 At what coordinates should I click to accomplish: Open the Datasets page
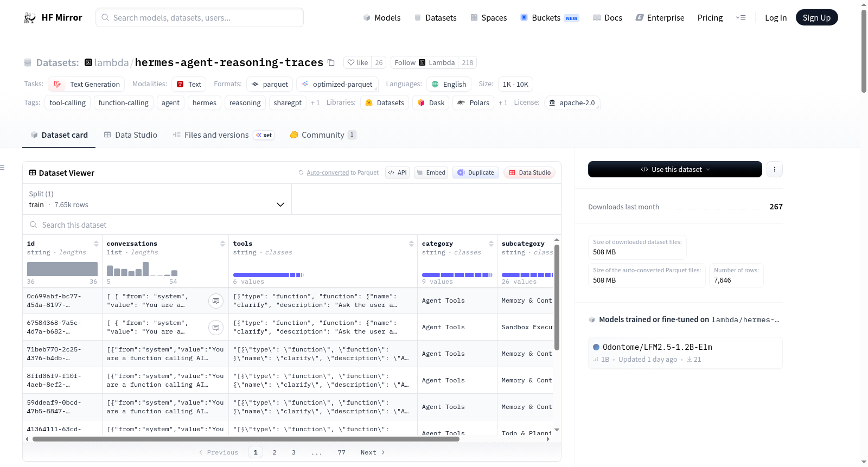tap(435, 18)
